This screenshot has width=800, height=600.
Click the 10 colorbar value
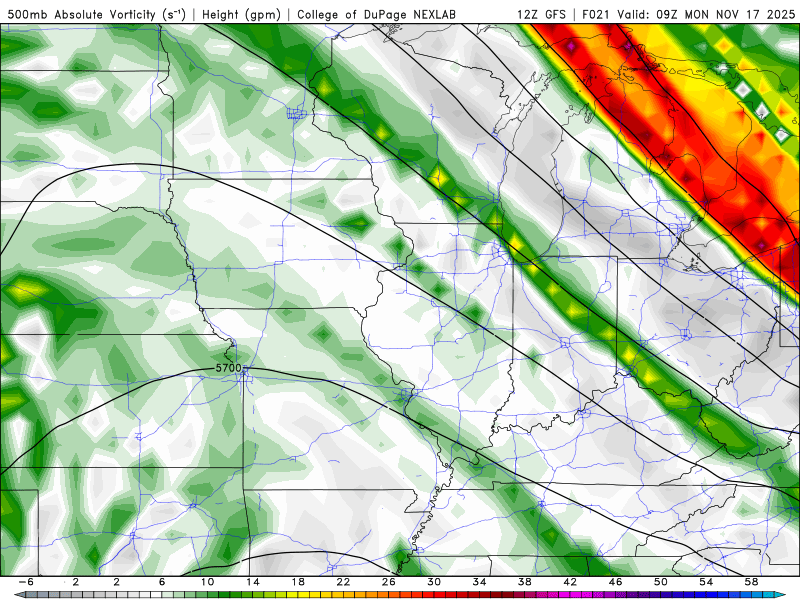[207, 582]
